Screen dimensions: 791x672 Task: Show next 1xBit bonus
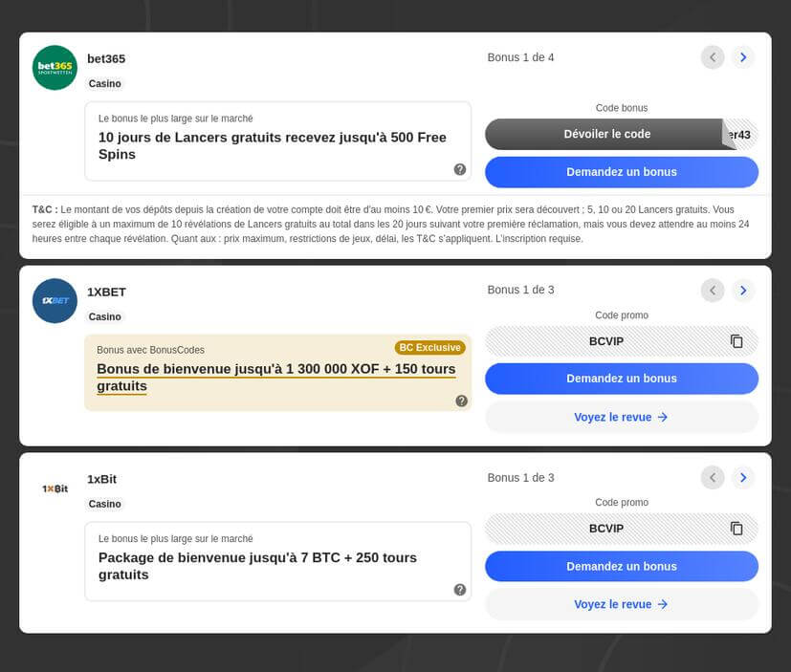point(743,478)
